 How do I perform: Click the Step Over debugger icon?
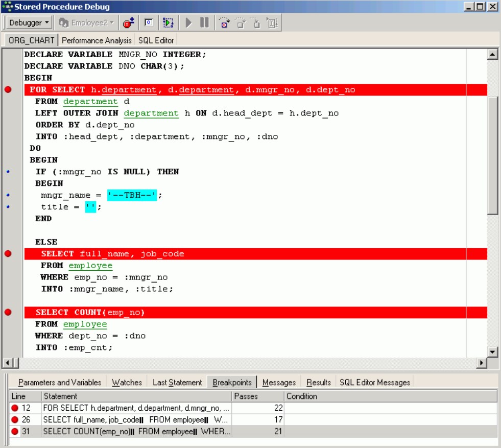tap(240, 23)
